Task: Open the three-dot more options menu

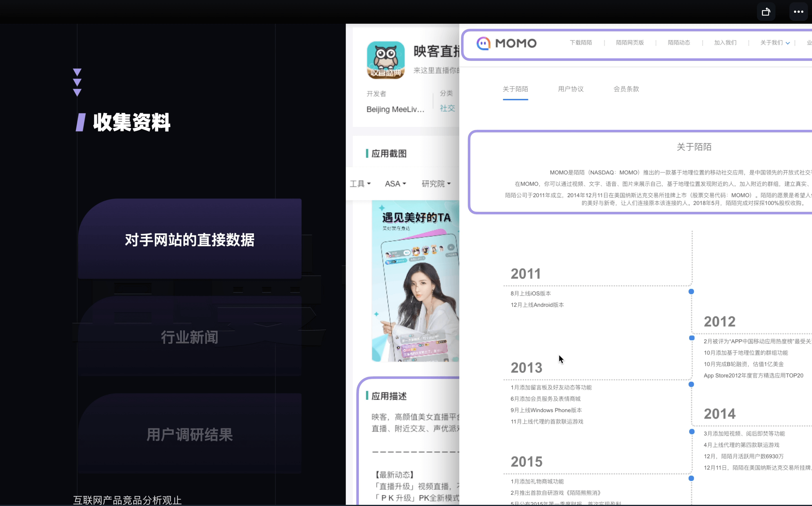Action: 798,12
